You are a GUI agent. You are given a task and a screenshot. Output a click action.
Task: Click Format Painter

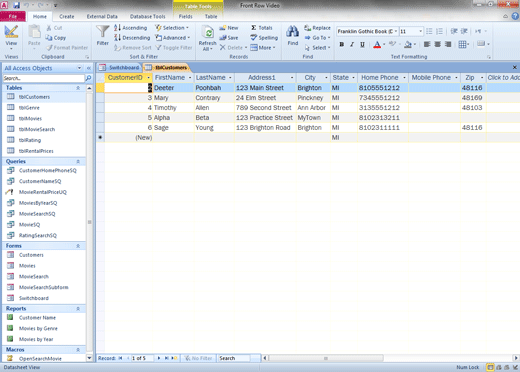(67, 48)
